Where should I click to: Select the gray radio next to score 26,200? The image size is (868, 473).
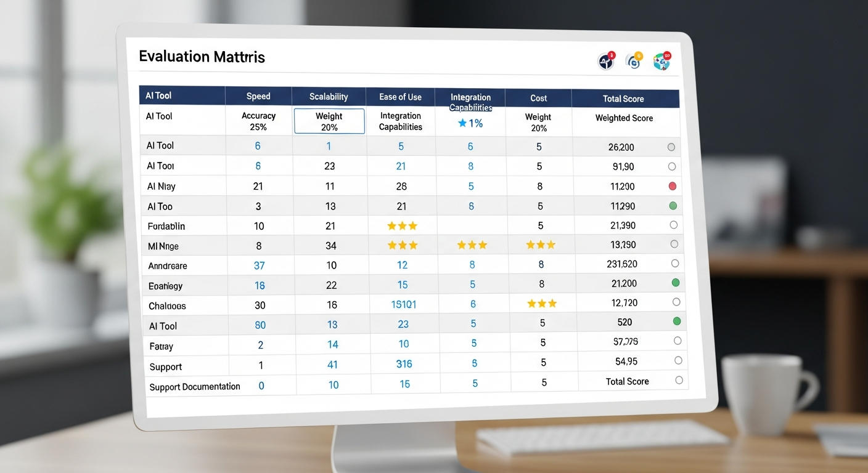(671, 147)
